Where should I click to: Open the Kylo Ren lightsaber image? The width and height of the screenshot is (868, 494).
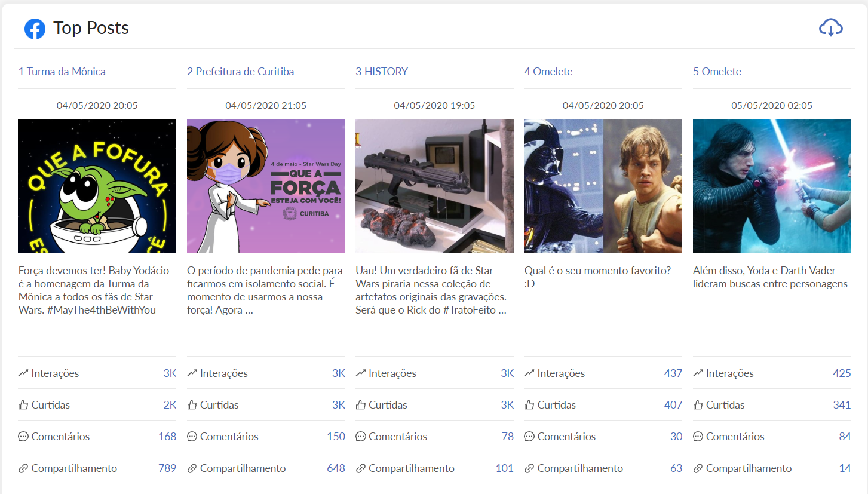coord(772,186)
